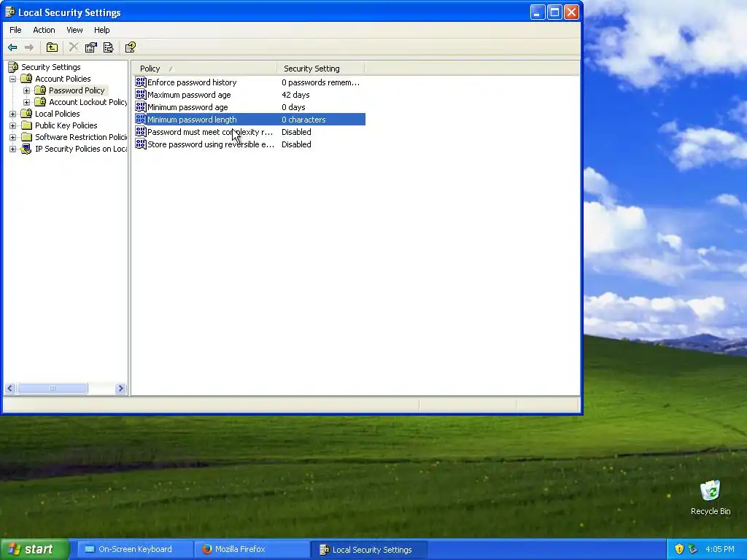Click the Minimum password age policy icon
Viewport: 747px width, 560px height.
(141, 106)
